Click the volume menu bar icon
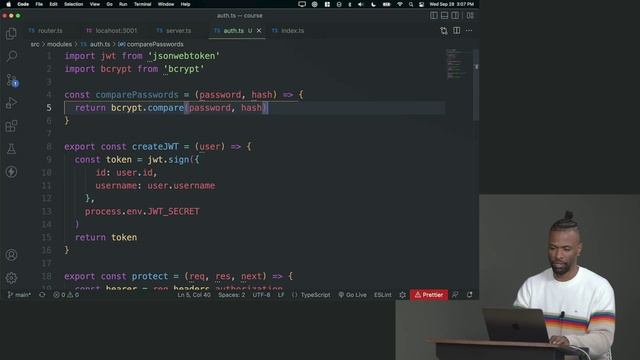This screenshot has width=640, height=360. [x=361, y=4]
